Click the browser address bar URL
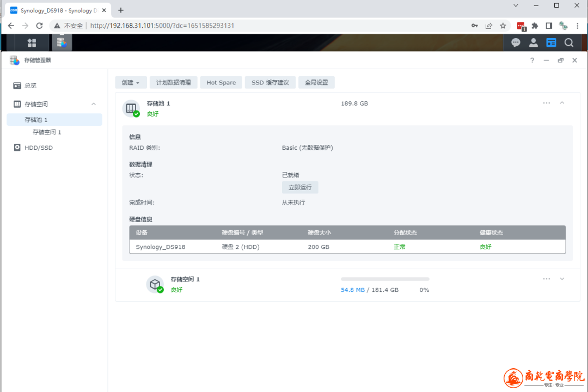 [162, 26]
